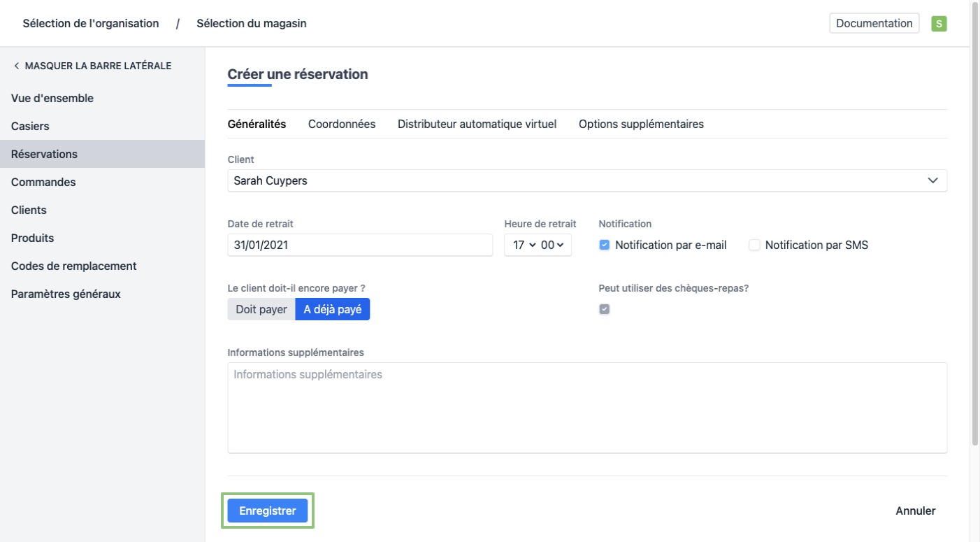The height and width of the screenshot is (542, 980).
Task: Open the Client dropdown
Action: click(x=586, y=180)
